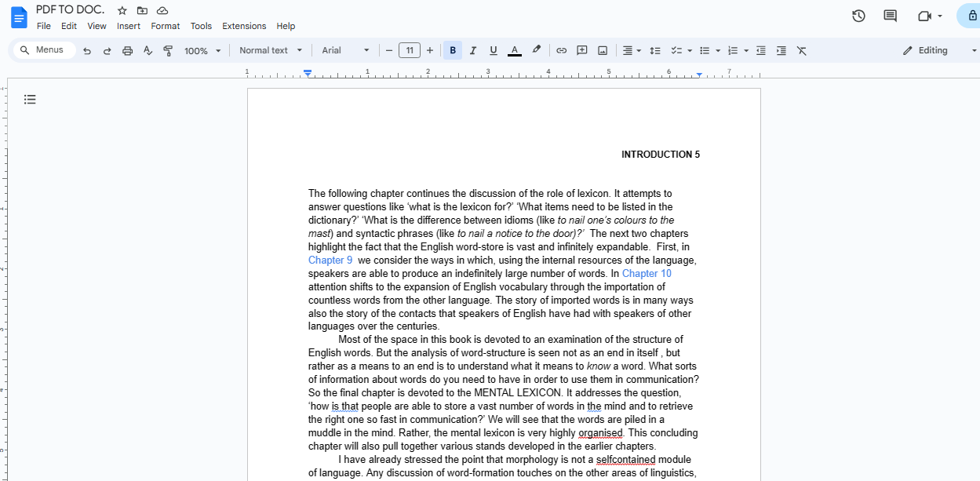Click the INTRODUCTION 5 heading

point(661,155)
